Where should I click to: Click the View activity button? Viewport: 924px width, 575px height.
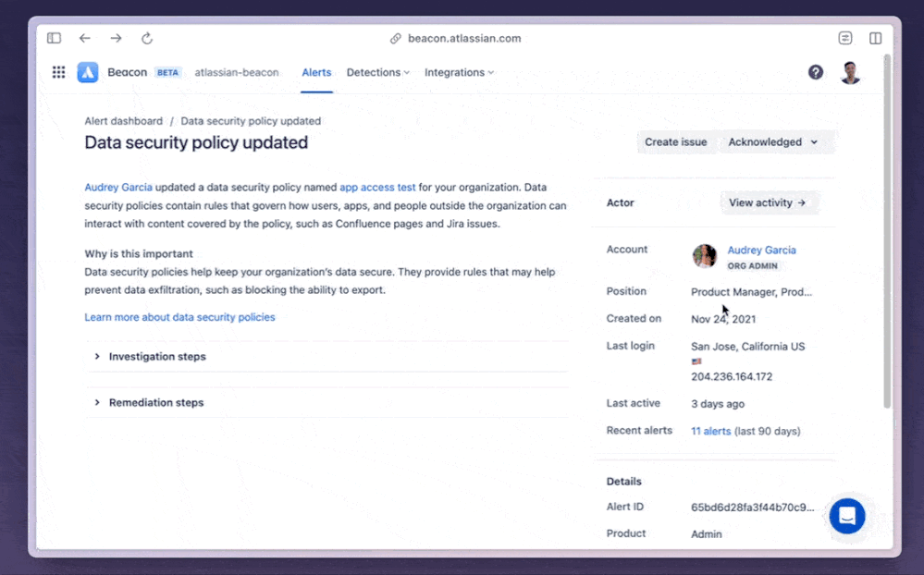pyautogui.click(x=768, y=202)
